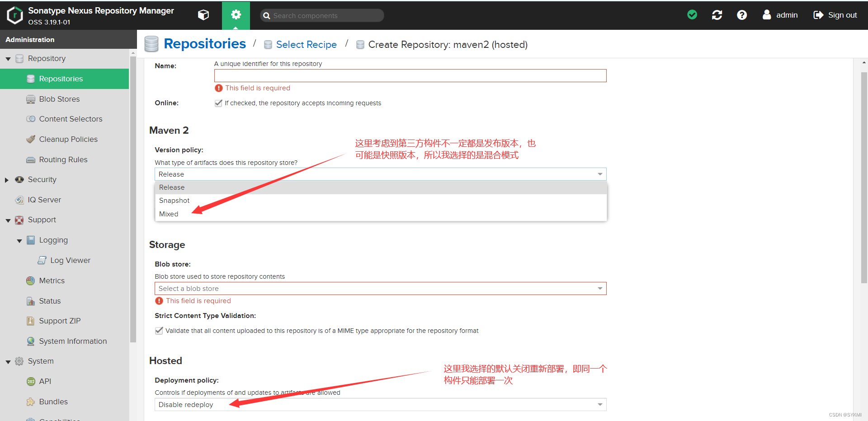Viewport: 868px width, 421px height.
Task: Collapse the Logging tree node
Action: (x=19, y=241)
